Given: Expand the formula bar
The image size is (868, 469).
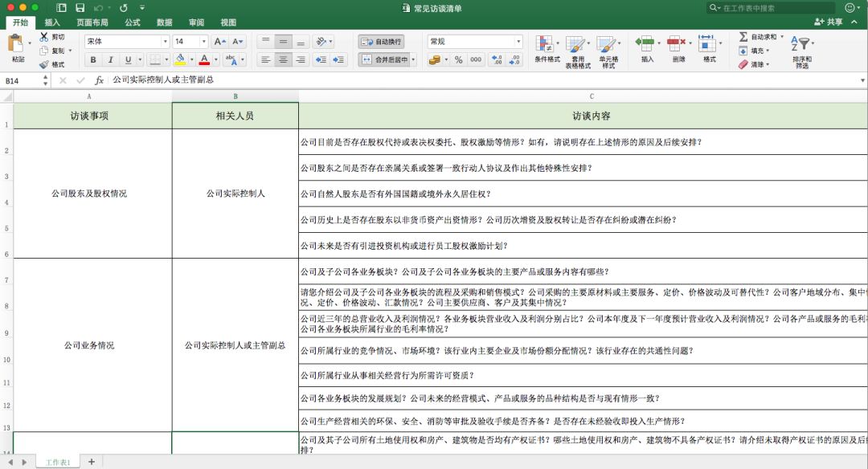Looking at the screenshot, I should coord(862,80).
